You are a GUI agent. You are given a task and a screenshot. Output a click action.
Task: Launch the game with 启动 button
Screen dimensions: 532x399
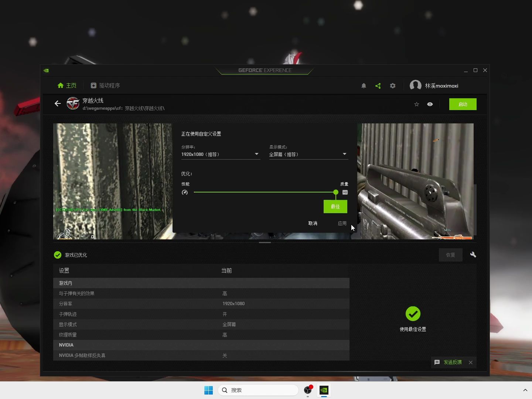(x=463, y=104)
